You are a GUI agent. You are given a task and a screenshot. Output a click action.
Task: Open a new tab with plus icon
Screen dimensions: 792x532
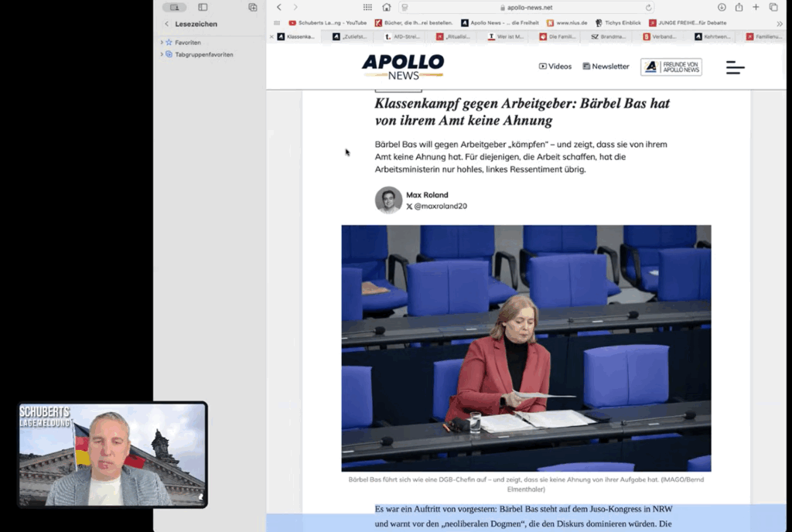(756, 7)
